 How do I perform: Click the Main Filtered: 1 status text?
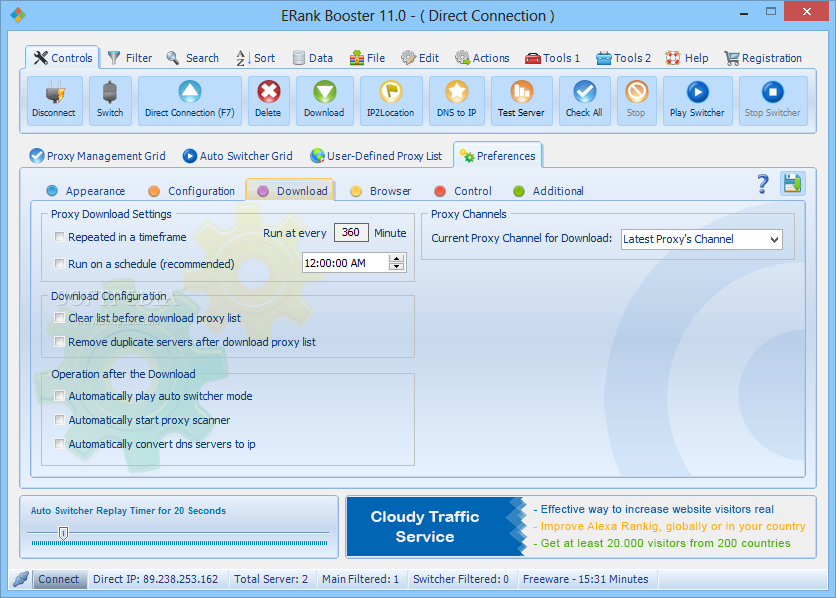(360, 579)
